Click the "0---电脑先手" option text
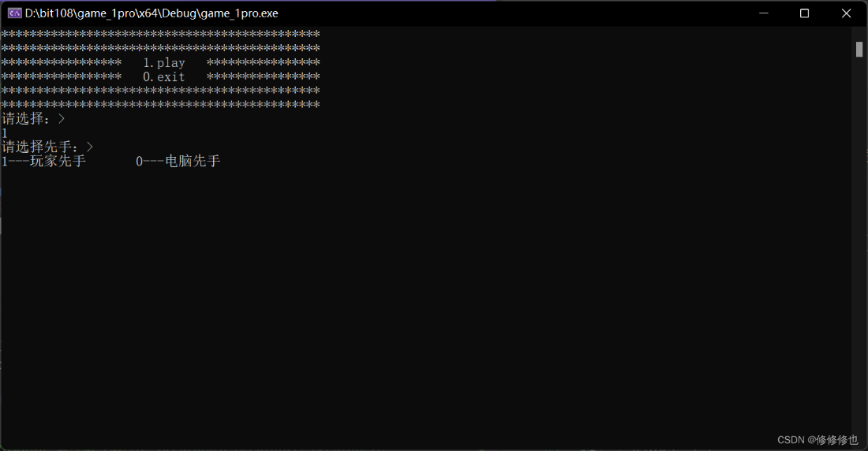The width and height of the screenshot is (868, 451). click(x=178, y=162)
